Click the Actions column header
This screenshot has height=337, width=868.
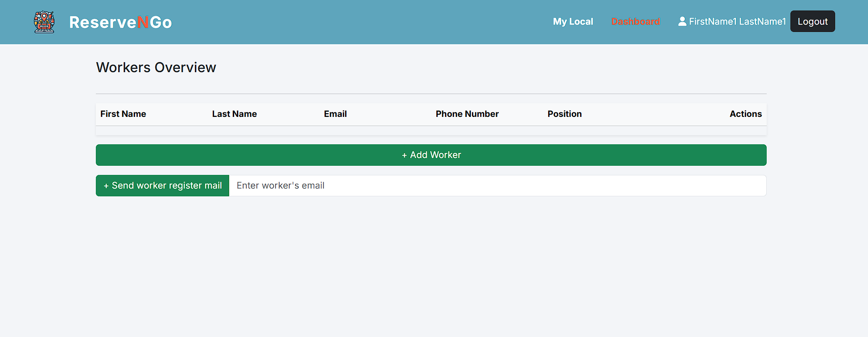click(x=745, y=114)
